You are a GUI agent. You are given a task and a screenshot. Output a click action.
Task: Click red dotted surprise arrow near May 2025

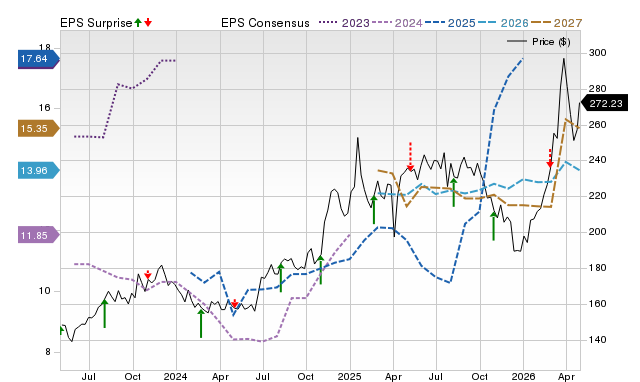click(411, 156)
